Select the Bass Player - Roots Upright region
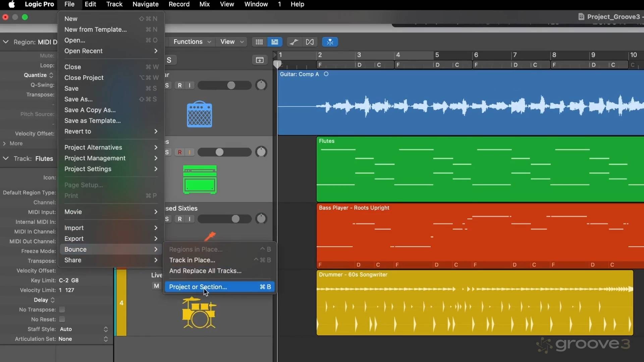This screenshot has width=644, height=362. 480,236
